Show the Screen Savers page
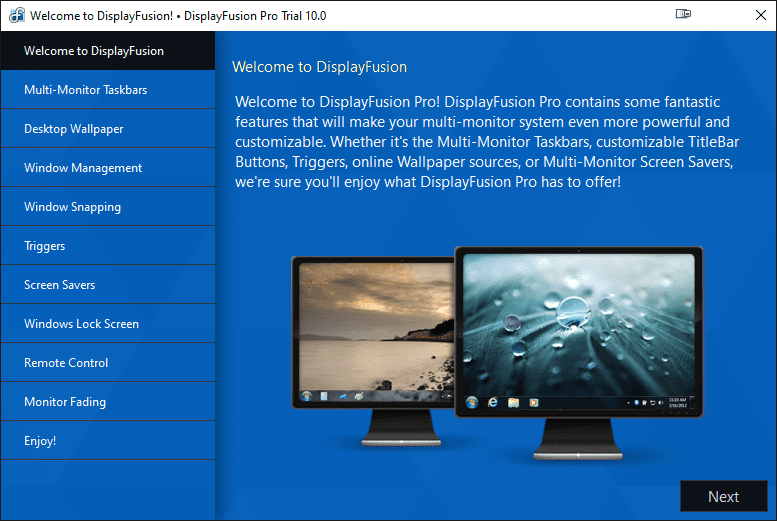The width and height of the screenshot is (777, 521). [108, 285]
